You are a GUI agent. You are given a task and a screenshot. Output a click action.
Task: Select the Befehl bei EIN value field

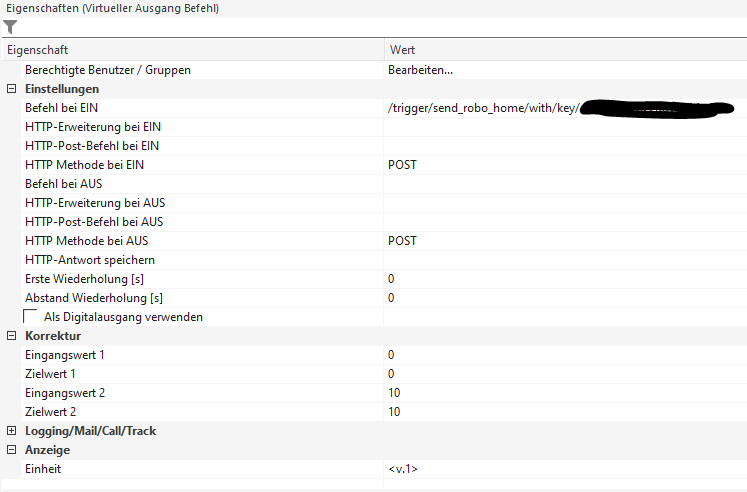[x=560, y=108]
